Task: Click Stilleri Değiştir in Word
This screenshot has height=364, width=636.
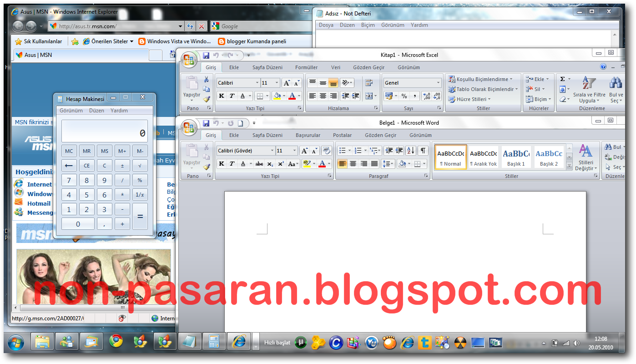Action: coord(586,158)
